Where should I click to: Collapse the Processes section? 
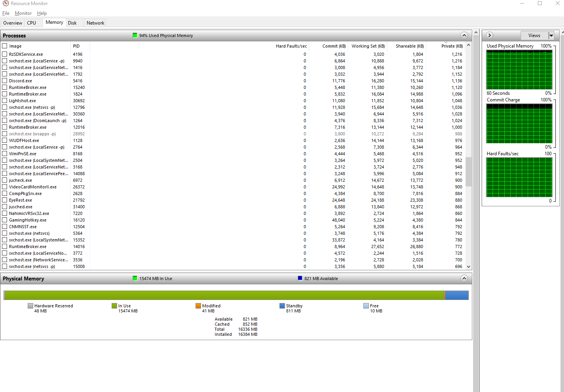[x=464, y=35]
